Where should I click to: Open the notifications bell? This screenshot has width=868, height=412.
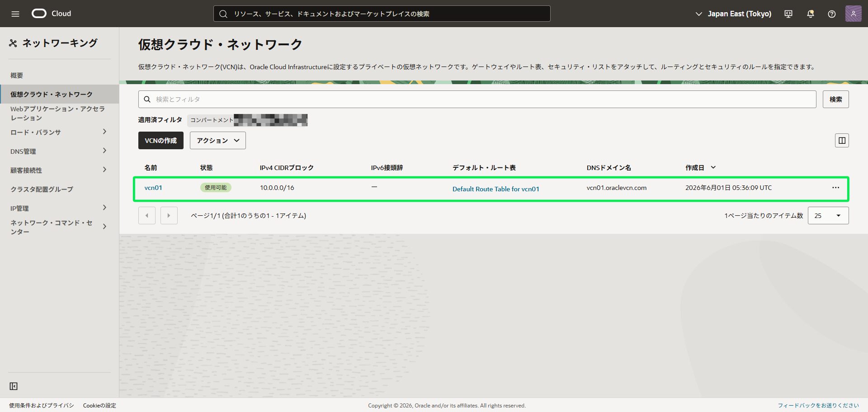click(810, 14)
